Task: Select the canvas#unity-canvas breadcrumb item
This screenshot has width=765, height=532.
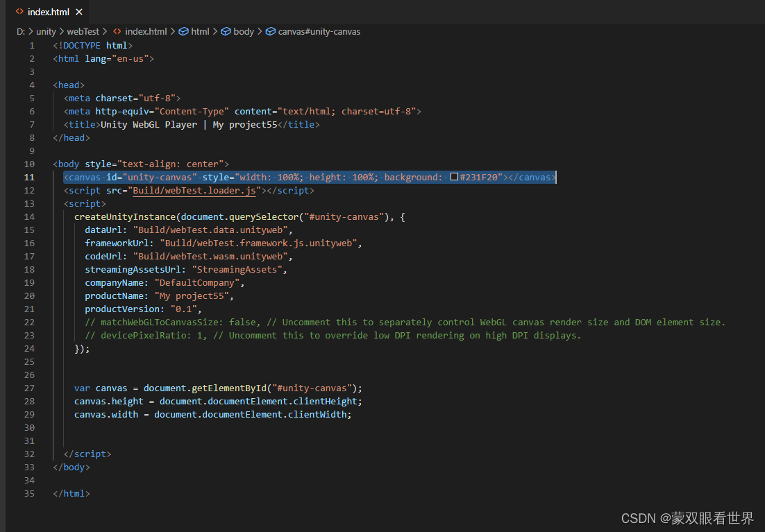Action: coord(319,31)
